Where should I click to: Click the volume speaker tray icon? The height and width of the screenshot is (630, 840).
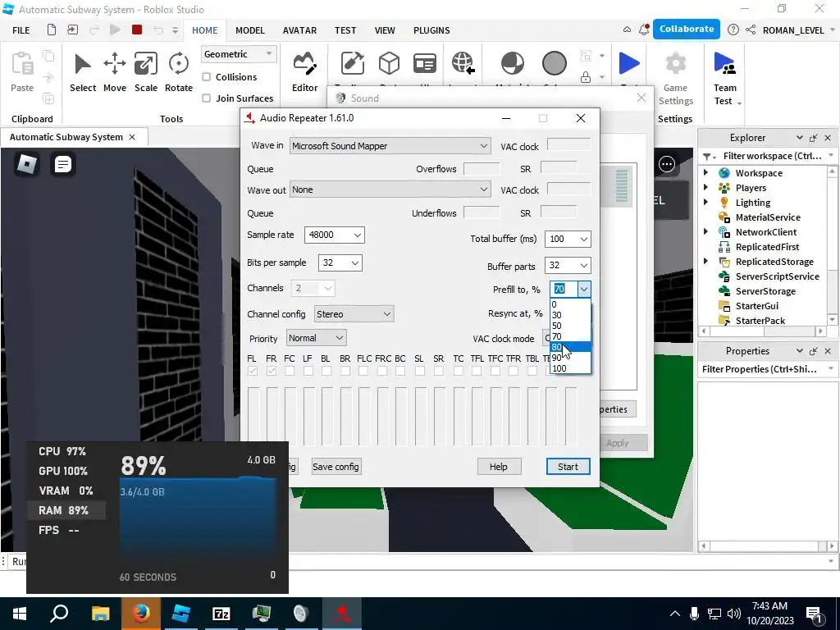point(734,614)
